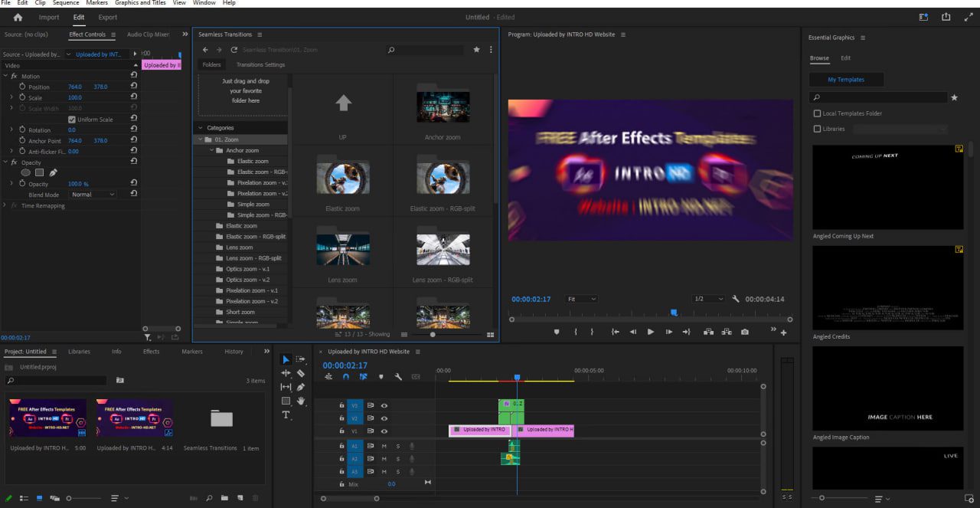
Task: Click the Elastic zoom folder thumbnail
Action: pos(343,178)
